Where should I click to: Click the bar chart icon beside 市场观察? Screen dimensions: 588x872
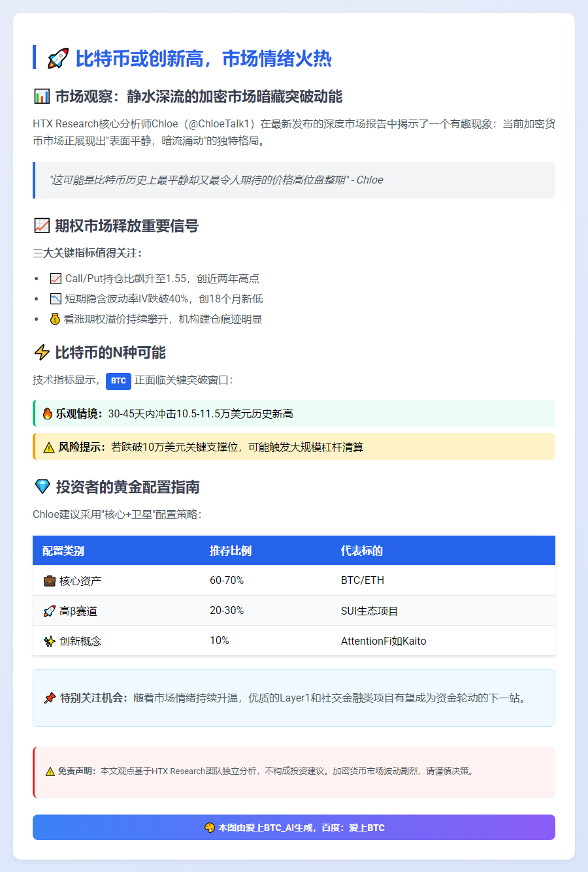click(41, 97)
